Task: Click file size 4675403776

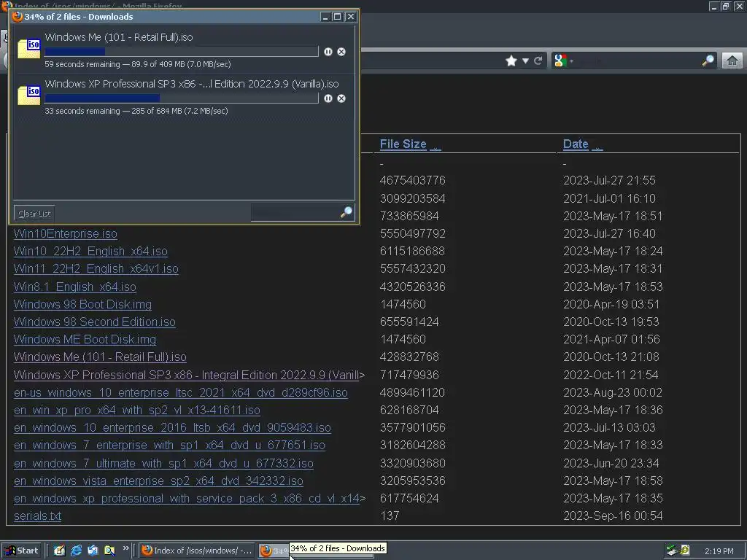Action: coord(413,181)
